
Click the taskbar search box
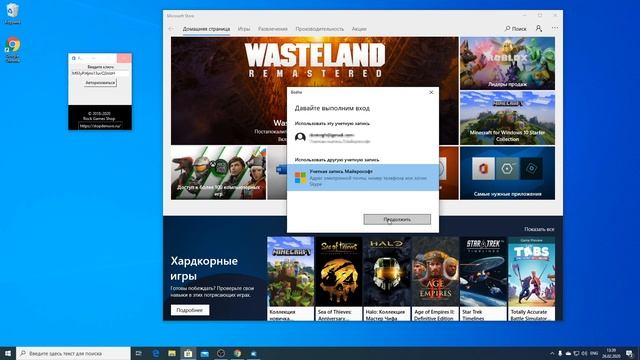[73, 353]
